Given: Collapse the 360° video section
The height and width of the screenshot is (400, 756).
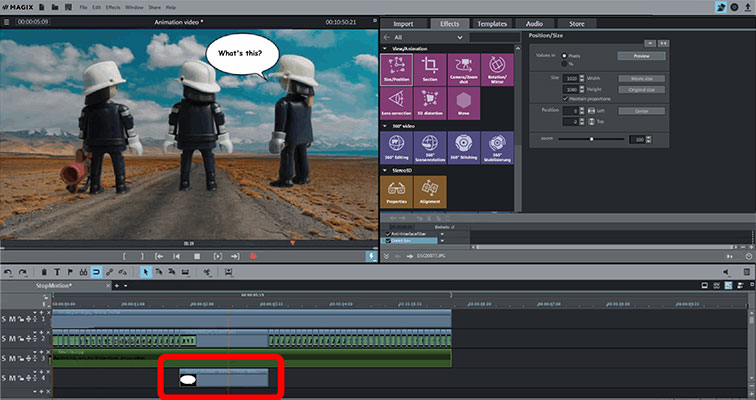Looking at the screenshot, I should (x=385, y=126).
